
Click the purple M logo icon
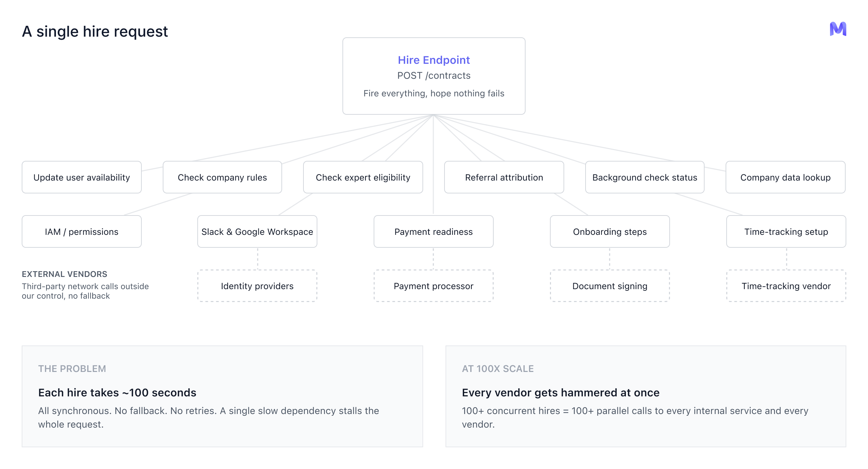838,29
